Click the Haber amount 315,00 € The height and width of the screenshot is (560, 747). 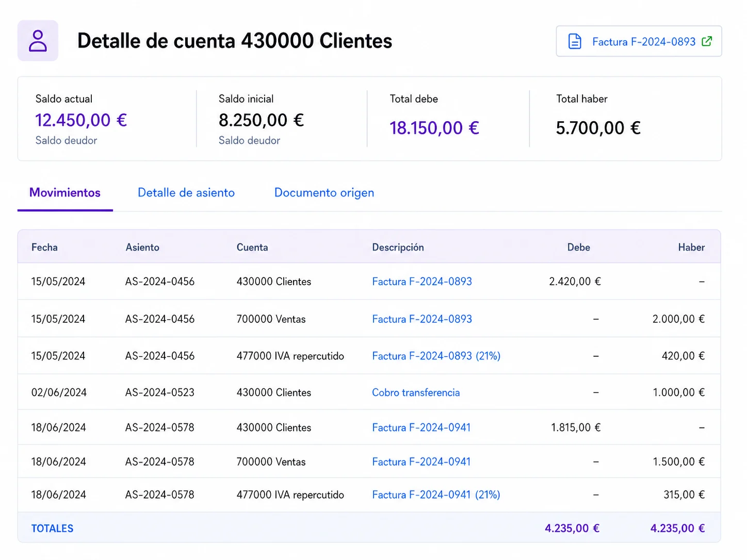coord(684,495)
